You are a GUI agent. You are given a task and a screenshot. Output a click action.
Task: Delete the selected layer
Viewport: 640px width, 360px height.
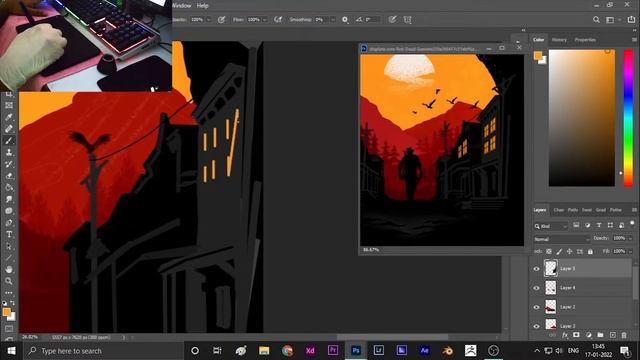[624, 335]
